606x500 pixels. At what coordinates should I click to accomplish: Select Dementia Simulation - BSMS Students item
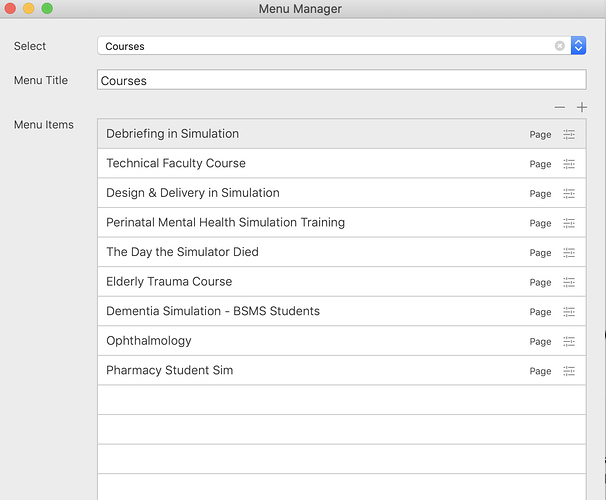[x=213, y=311]
